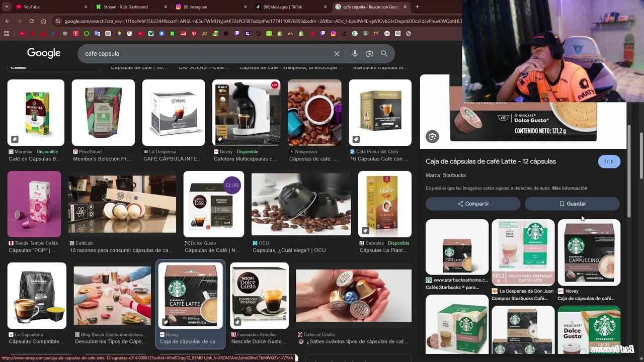The height and width of the screenshot is (362, 644).
Task: Open La Despensa Eliges capsule box thumbnail
Action: pyautogui.click(x=174, y=113)
